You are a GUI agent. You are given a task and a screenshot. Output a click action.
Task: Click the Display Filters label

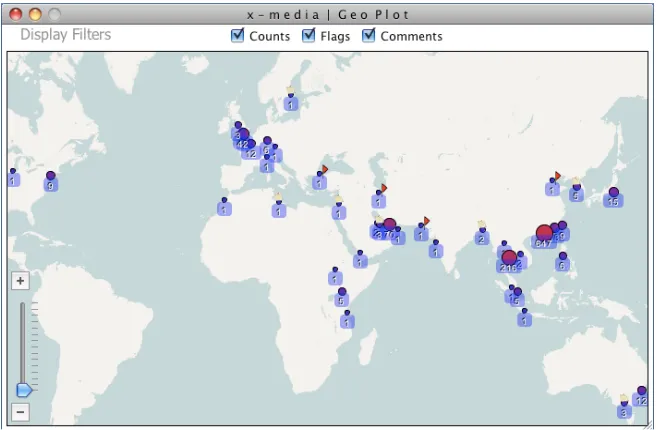65,34
